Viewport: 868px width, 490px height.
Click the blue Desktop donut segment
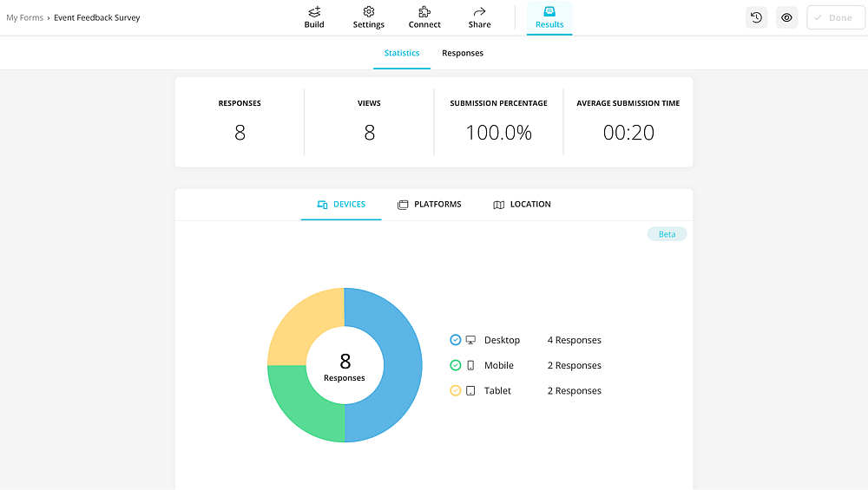click(401, 365)
